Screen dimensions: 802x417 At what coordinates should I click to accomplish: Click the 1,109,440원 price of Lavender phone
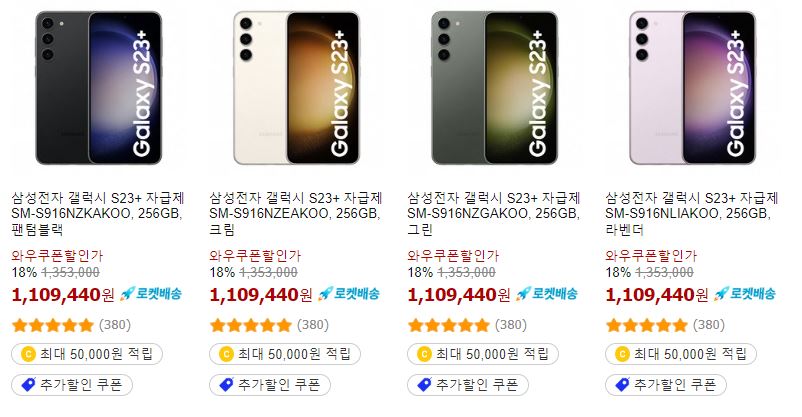pos(656,295)
